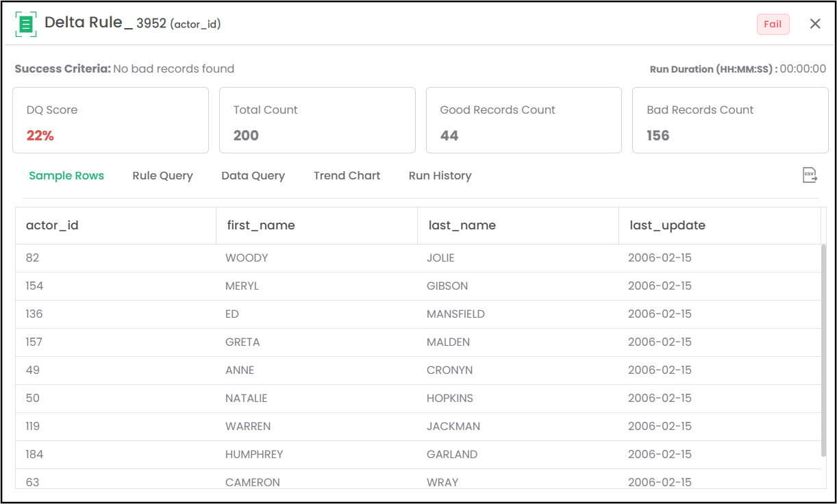Click the GIBSON last name cell
The image size is (837, 504).
click(518, 286)
